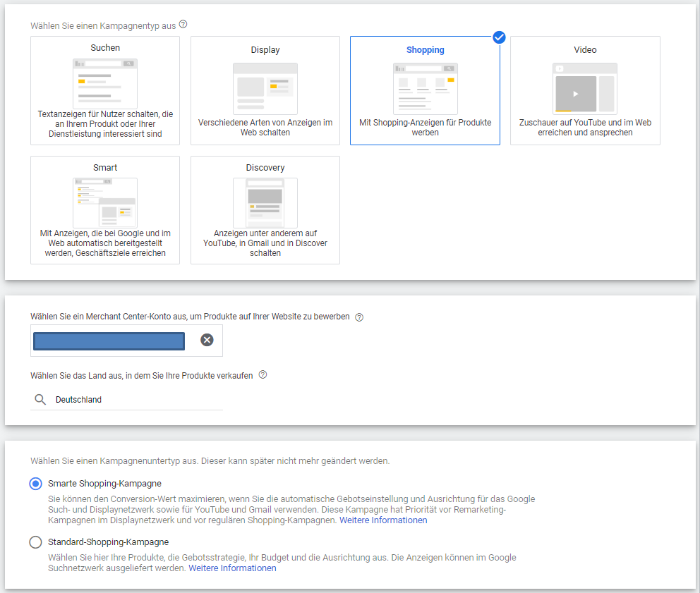Open help icon for country selection
The height and width of the screenshot is (593, 700).
point(263,375)
